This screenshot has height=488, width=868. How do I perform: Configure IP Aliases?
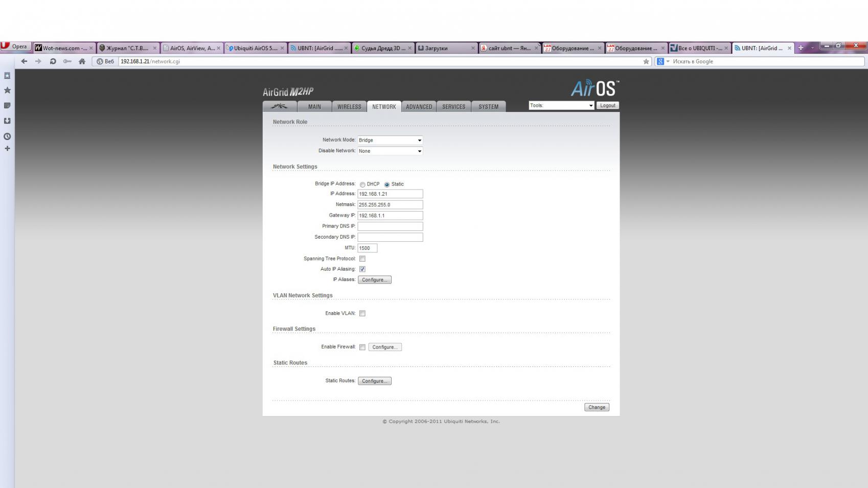coord(374,280)
